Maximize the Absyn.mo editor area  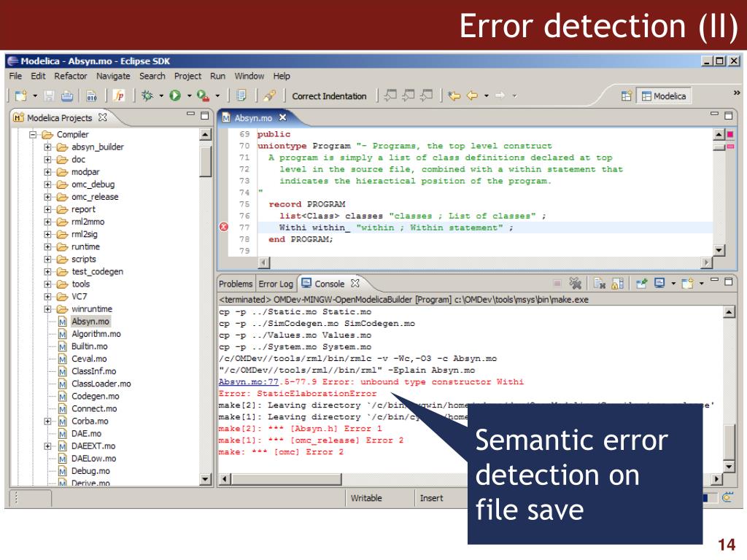click(x=729, y=115)
